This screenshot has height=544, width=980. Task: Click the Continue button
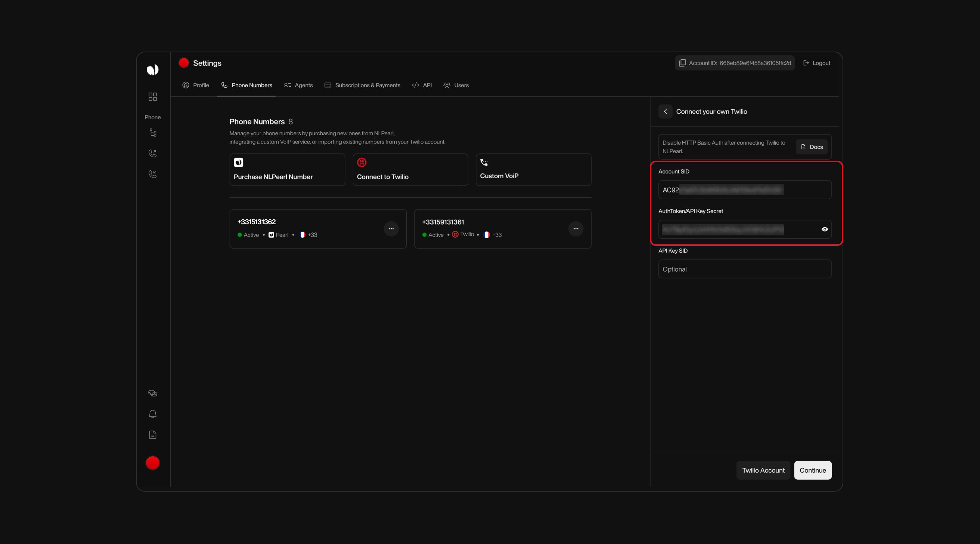click(x=812, y=470)
